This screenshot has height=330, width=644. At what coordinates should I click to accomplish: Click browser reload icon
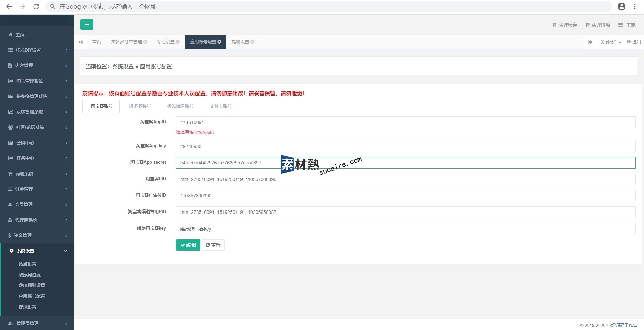pos(36,7)
